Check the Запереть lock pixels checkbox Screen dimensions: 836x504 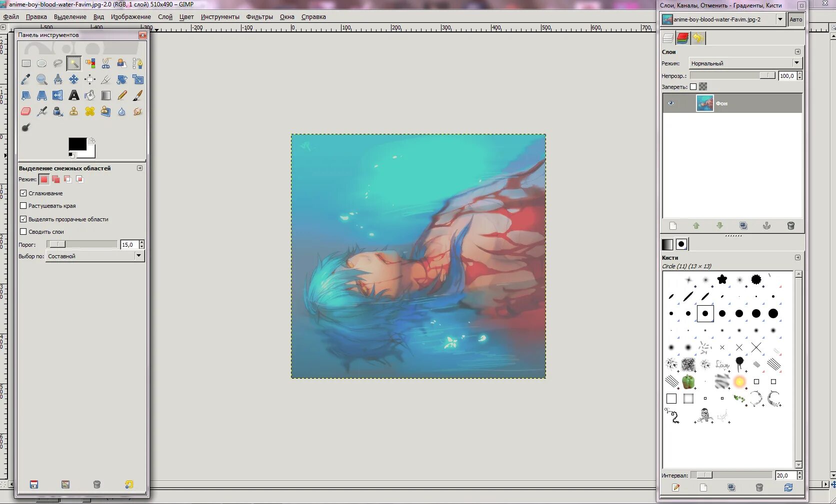click(x=693, y=86)
